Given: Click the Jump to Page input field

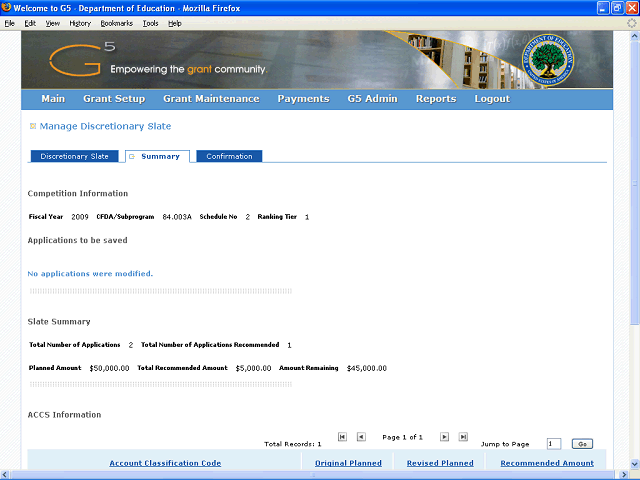Looking at the screenshot, I should click(554, 444).
